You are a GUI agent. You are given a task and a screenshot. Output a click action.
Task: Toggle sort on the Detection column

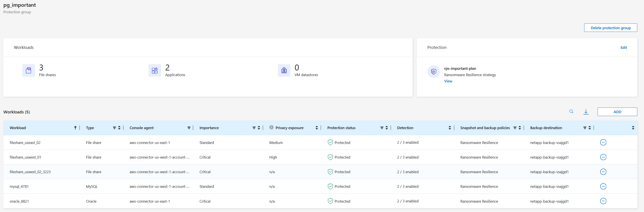(x=450, y=128)
